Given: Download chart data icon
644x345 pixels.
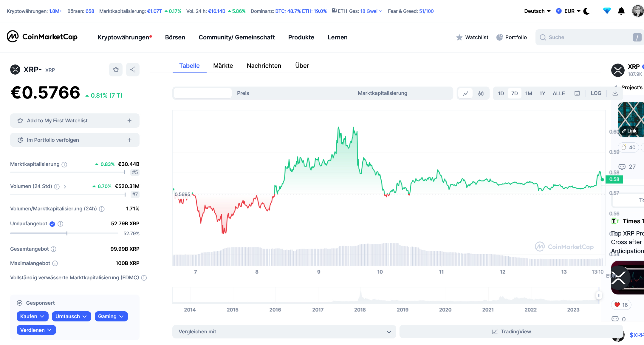Looking at the screenshot, I should tap(615, 93).
